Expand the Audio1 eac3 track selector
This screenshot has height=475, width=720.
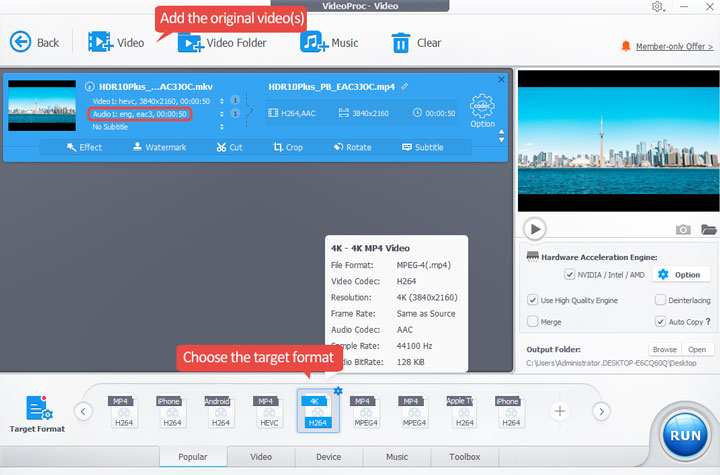[222, 113]
